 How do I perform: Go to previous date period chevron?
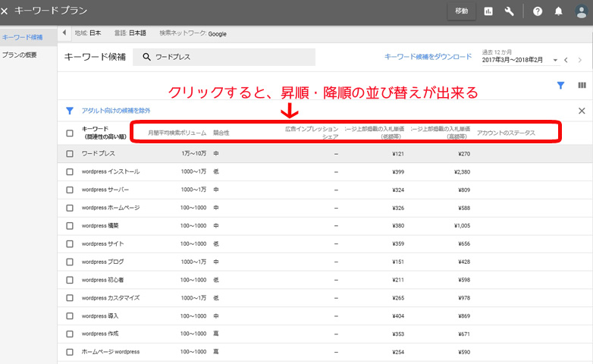coord(566,60)
